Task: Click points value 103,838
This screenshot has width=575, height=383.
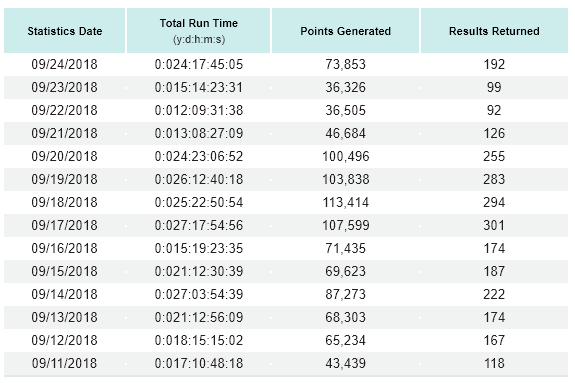Action: click(x=345, y=179)
